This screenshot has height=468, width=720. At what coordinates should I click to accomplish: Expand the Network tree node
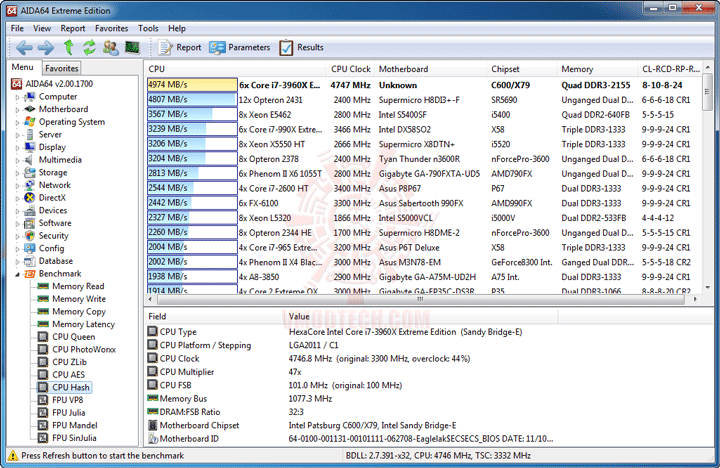17,186
